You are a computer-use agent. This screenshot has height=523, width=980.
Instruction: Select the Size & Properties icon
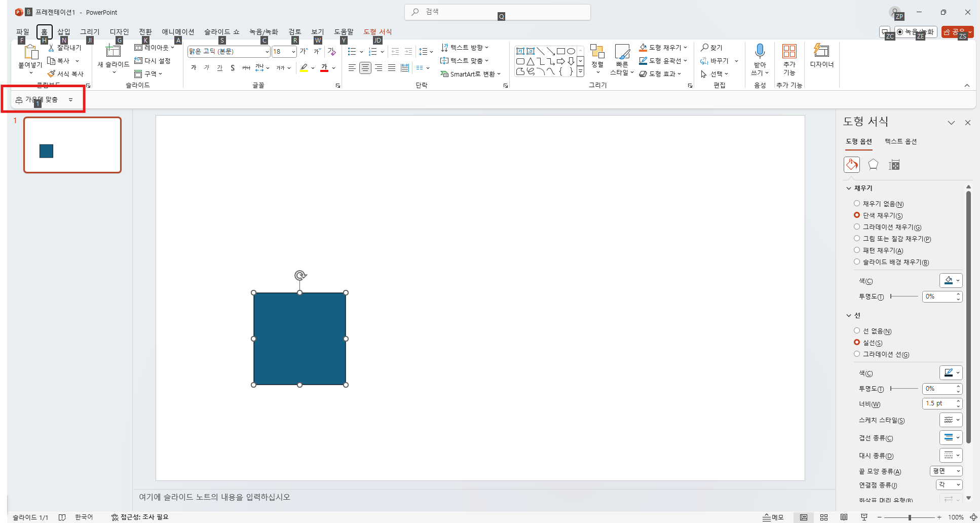894,165
